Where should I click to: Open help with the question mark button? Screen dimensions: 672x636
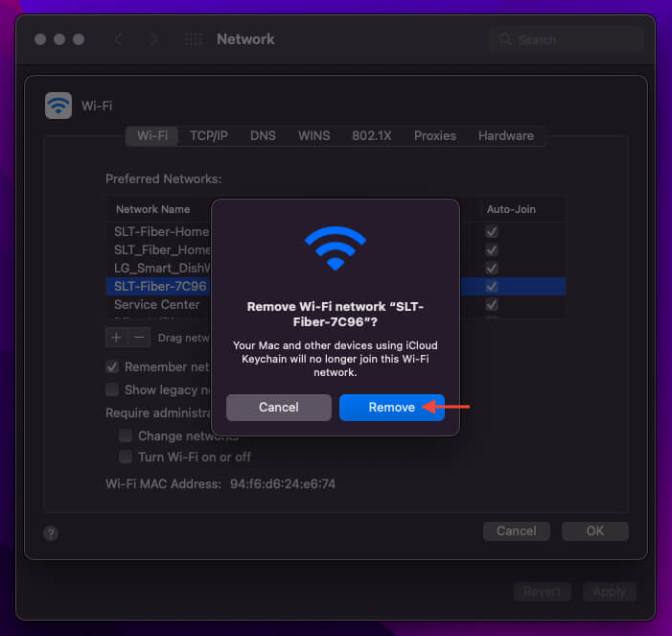click(x=51, y=533)
